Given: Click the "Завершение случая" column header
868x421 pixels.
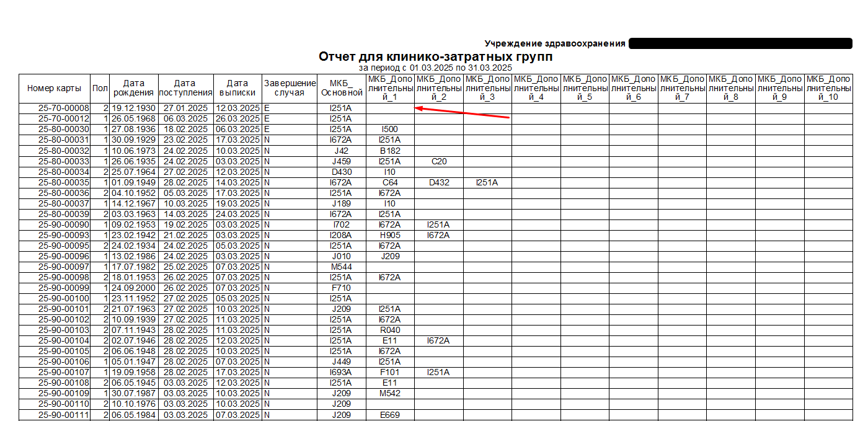Looking at the screenshot, I should coord(289,88).
